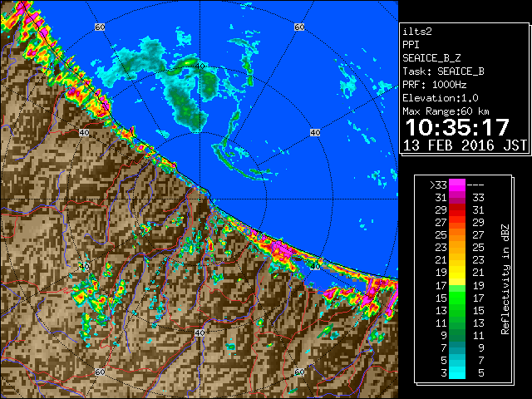Click the 60 range label over sea, upper right
Image resolution: width=532 pixels, height=399 pixels.
click(299, 27)
